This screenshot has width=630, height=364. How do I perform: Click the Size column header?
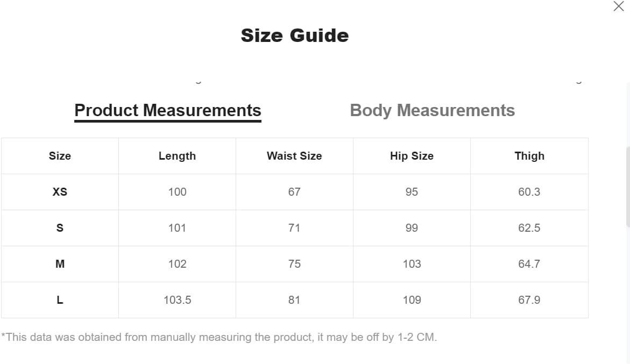point(60,156)
